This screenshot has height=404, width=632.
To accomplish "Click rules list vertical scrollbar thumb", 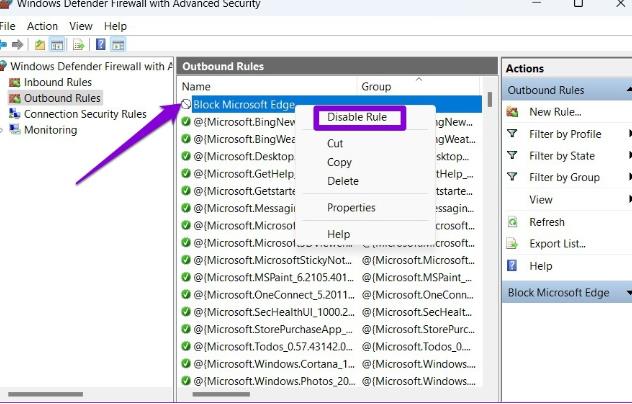I will 490,100.
